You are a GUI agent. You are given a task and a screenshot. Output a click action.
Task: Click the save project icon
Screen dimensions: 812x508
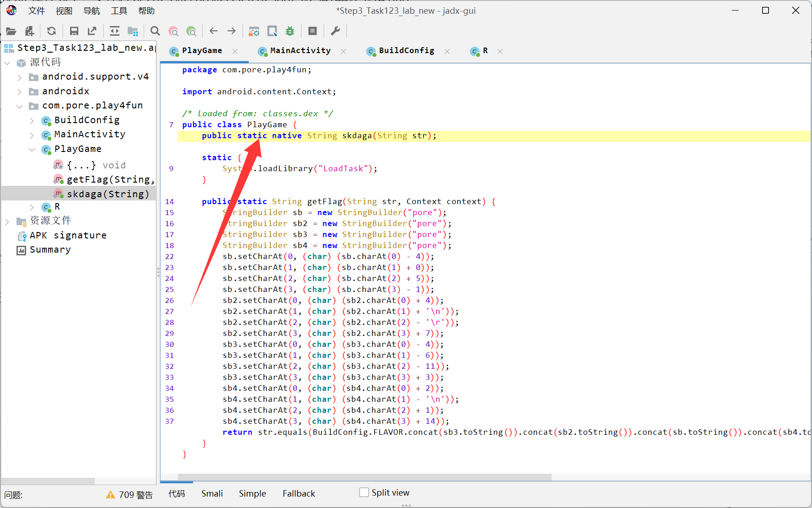74,31
